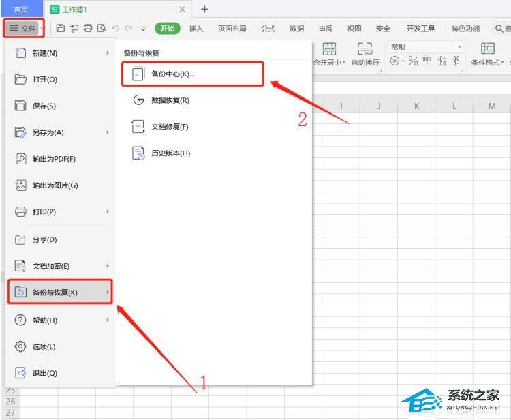The height and width of the screenshot is (420, 511).
Task: Select column J header
Action: click(x=379, y=106)
